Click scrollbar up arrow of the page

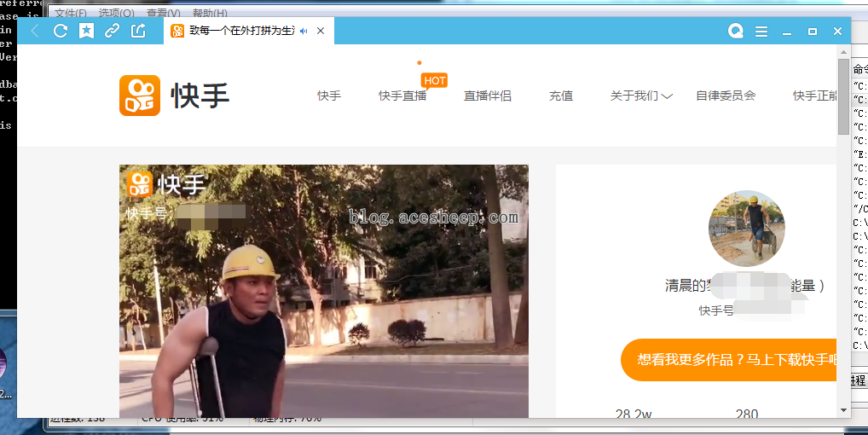point(843,52)
